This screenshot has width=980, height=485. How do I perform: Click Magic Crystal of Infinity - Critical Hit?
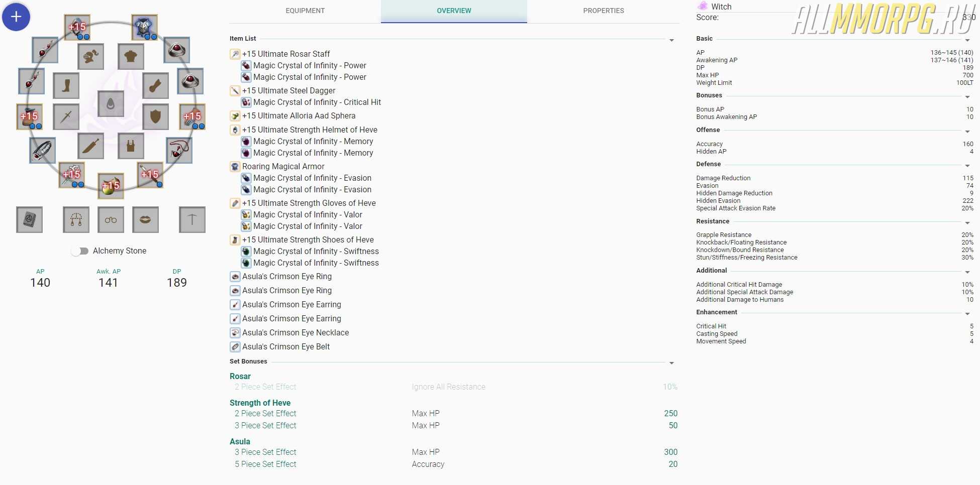point(317,102)
